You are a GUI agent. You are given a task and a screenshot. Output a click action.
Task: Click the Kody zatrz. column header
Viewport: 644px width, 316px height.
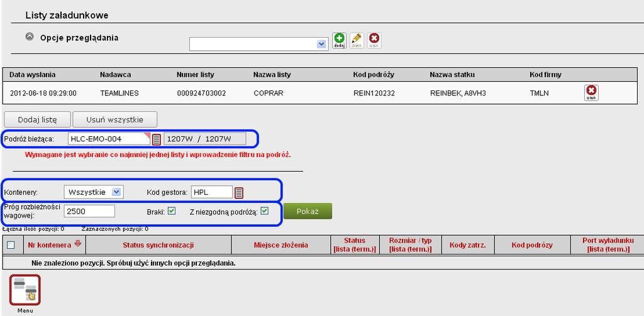(x=467, y=245)
